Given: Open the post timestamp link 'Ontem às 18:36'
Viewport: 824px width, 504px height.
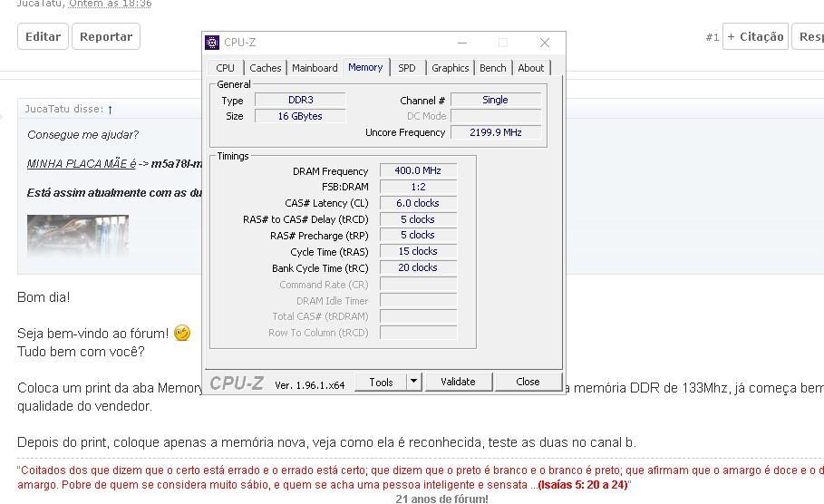Looking at the screenshot, I should [111, 4].
